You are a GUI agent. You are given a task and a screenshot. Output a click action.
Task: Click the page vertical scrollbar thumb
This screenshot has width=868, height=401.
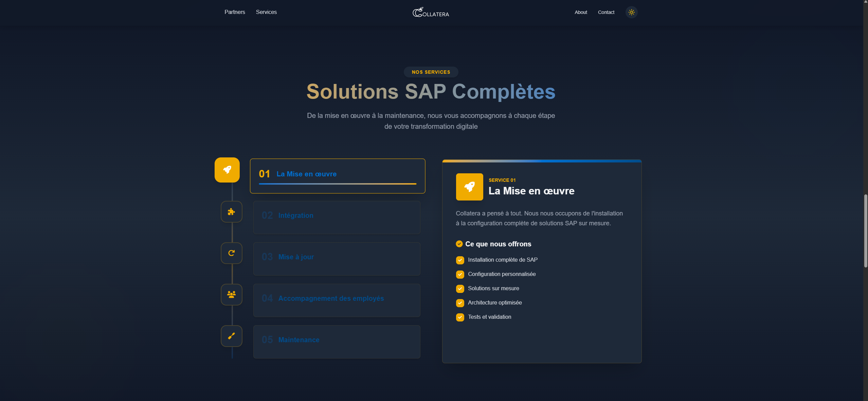[x=866, y=231]
